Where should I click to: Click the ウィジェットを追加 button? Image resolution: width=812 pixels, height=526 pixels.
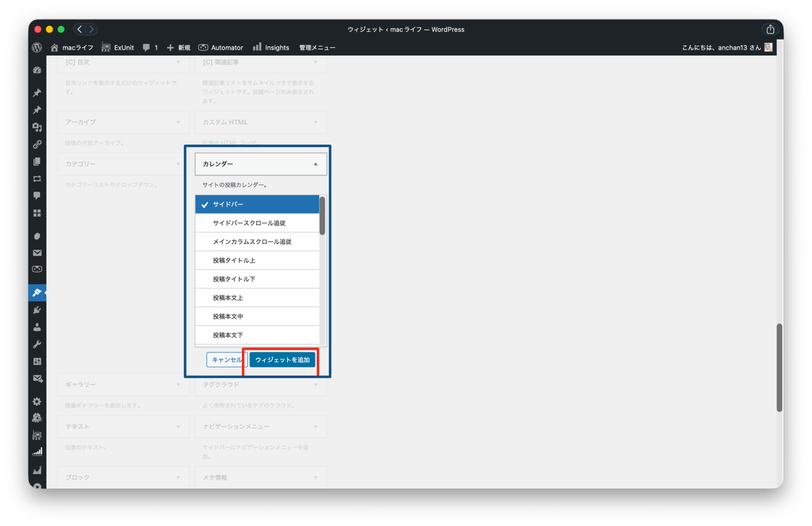(x=282, y=360)
